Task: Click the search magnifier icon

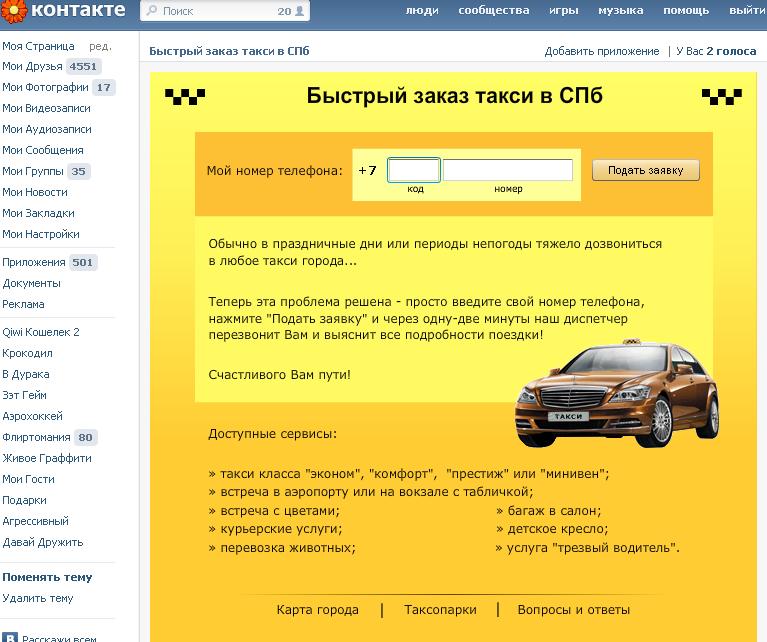Action: click(152, 10)
